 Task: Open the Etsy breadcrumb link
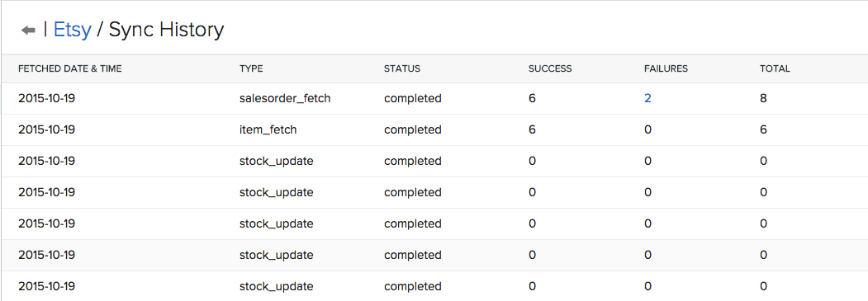point(72,30)
